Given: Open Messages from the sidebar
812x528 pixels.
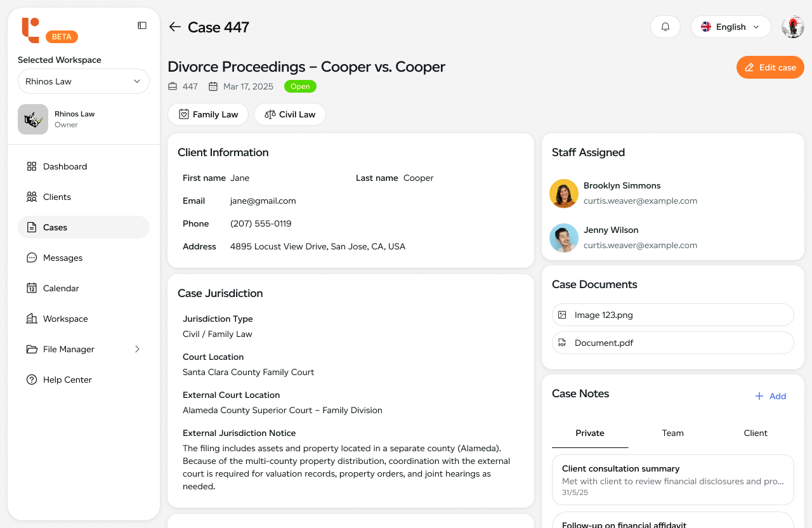Looking at the screenshot, I should coord(62,258).
